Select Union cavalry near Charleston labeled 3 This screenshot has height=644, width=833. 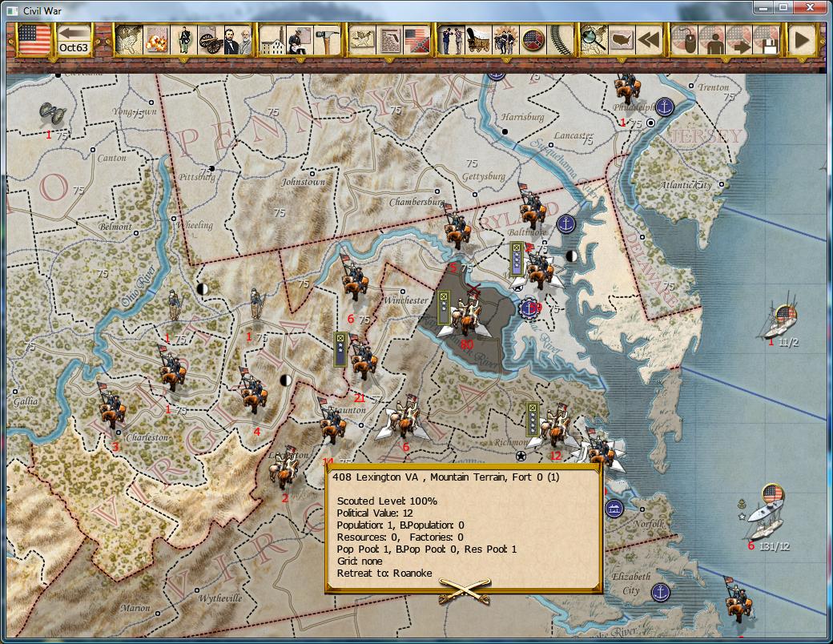point(112,405)
